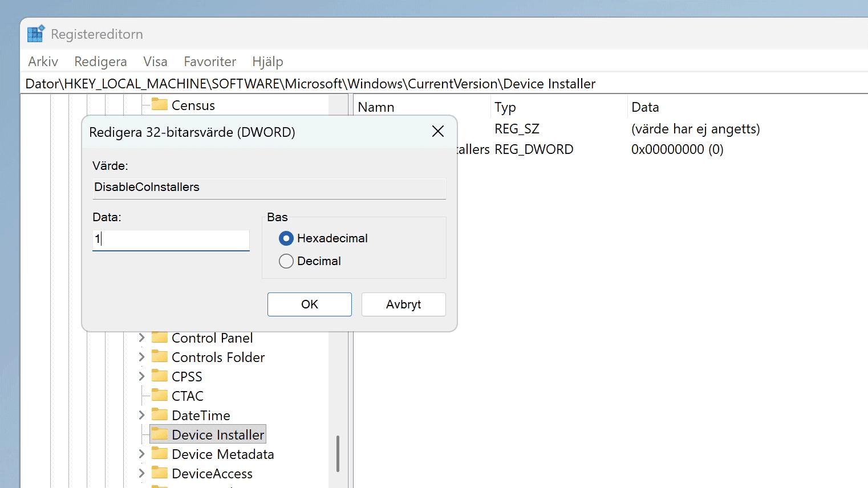Expand the DeviceAccess key
Image resolution: width=868 pixels, height=488 pixels.
141,474
